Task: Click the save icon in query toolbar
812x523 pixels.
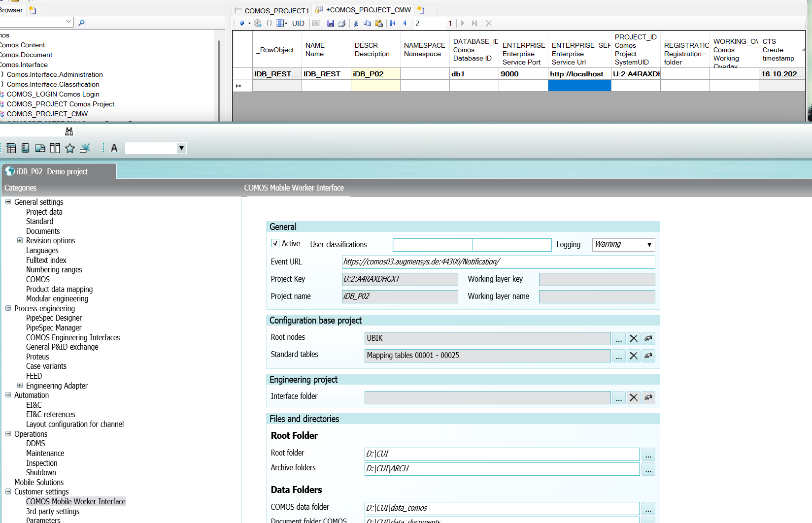Action: 330,23
